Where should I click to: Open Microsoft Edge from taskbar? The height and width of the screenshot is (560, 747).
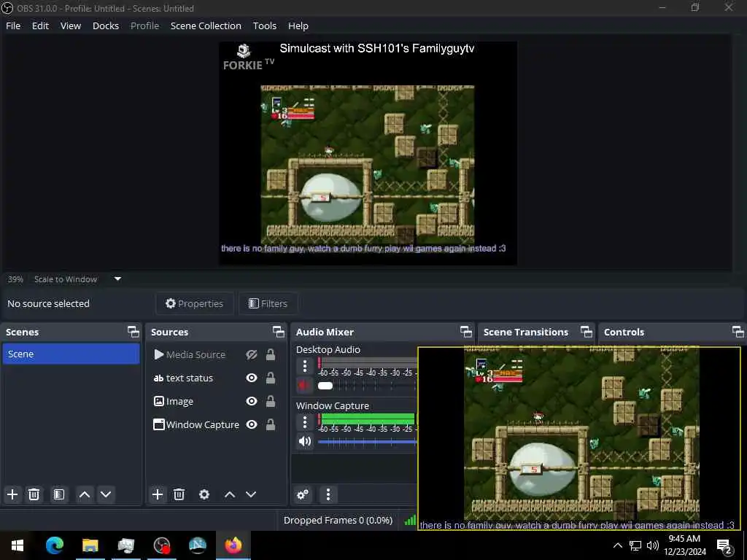(54, 545)
